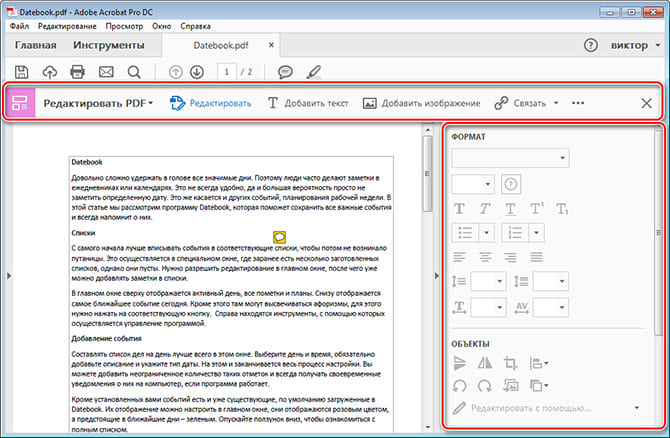Open the Редактирование menu
Screen dimensions: 670x438
pos(67,26)
